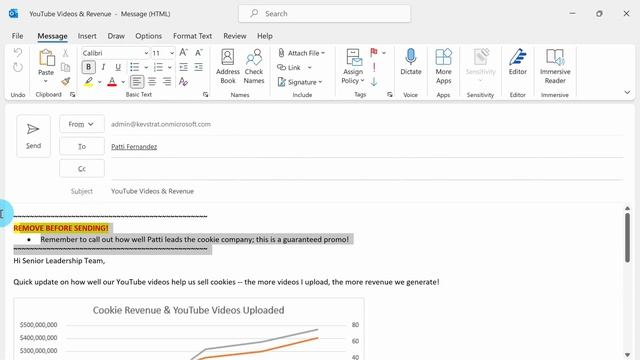Open the font size dropdown
This screenshot has width=640, height=360.
(172, 53)
